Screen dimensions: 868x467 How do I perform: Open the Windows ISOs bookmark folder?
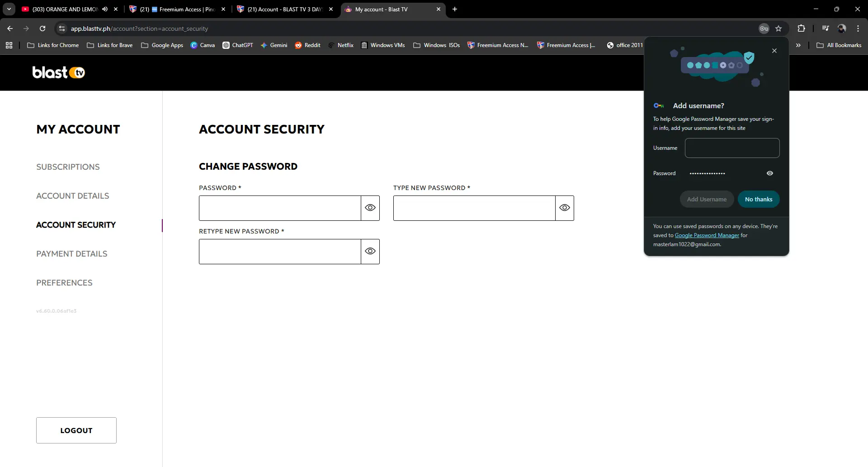click(x=436, y=45)
